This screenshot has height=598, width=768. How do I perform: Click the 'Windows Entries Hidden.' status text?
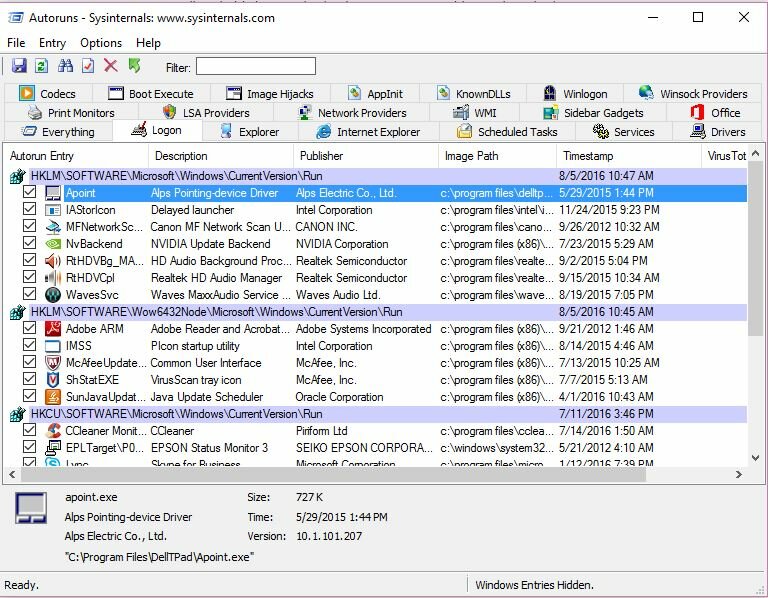(534, 585)
